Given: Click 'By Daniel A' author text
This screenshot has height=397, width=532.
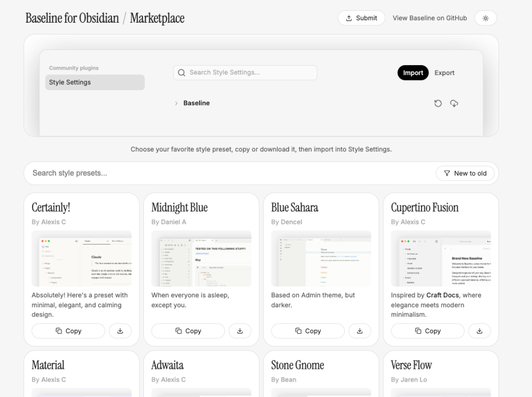Looking at the screenshot, I should (x=168, y=222).
